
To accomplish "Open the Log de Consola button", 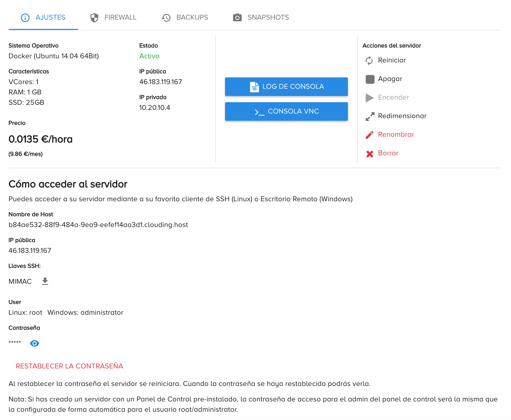I will [x=286, y=87].
